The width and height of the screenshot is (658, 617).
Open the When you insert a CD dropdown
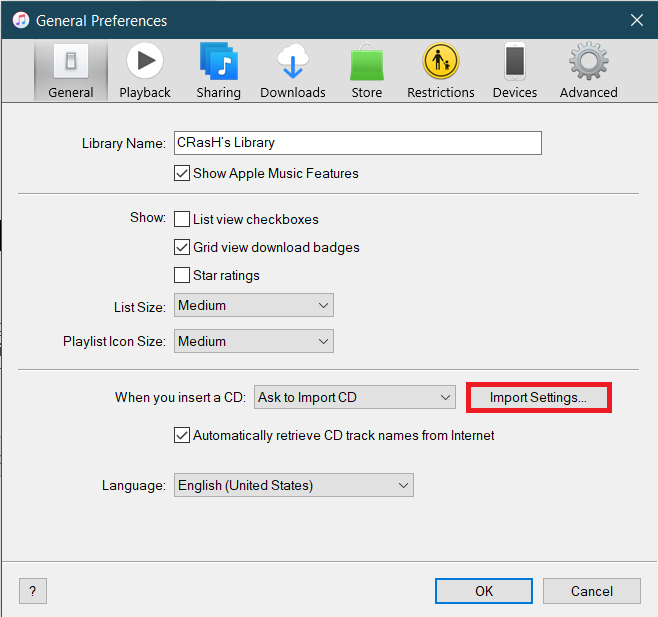[x=355, y=397]
